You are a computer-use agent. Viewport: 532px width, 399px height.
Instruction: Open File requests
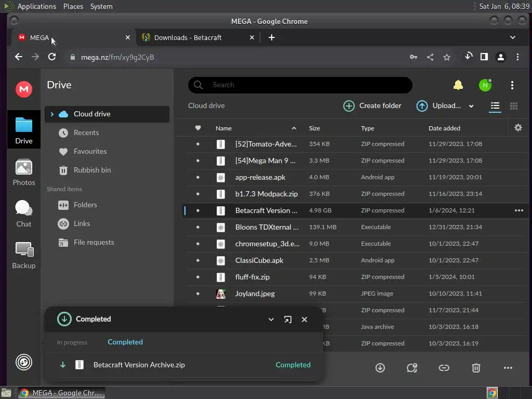tap(107, 242)
